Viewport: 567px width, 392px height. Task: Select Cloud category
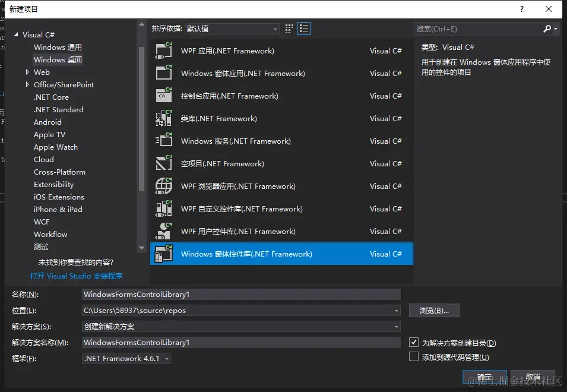tap(44, 160)
